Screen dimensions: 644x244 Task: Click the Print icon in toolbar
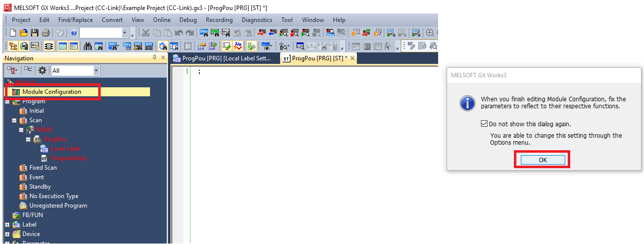[46, 33]
